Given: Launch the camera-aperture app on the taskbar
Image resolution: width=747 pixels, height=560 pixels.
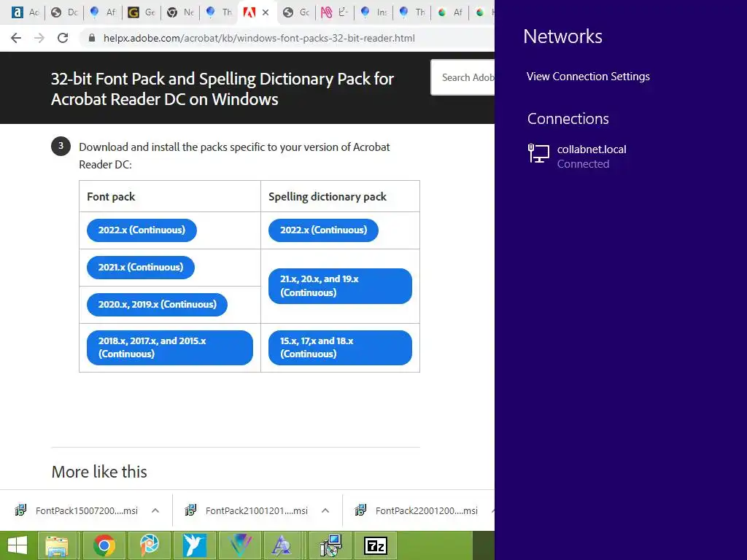Looking at the screenshot, I should click(149, 545).
